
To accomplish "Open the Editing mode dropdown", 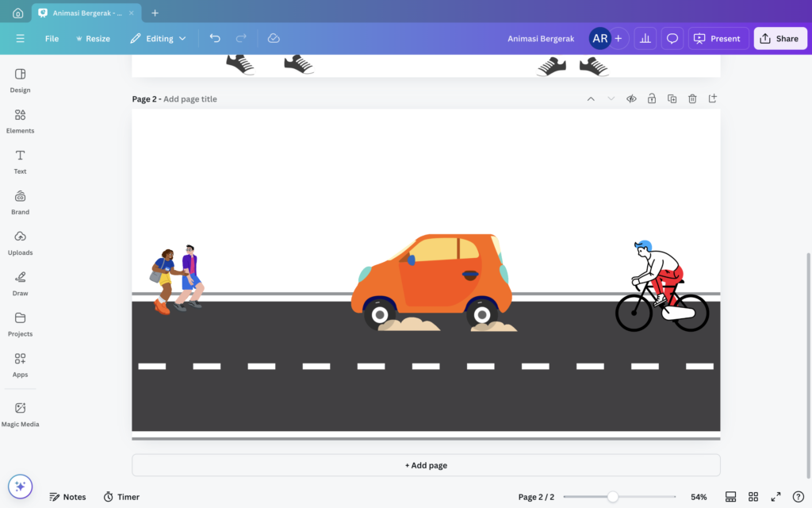I will pos(158,38).
